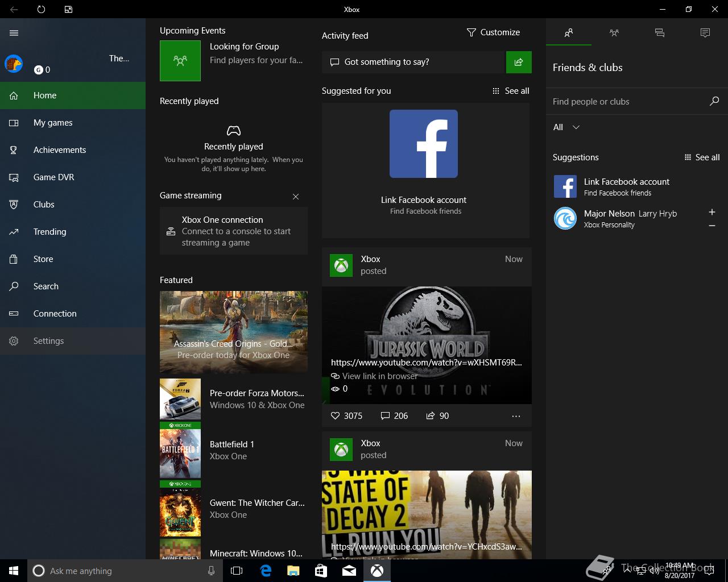Viewport: 728px width, 582px height.
Task: Click Xbox avatar on State of Decay post
Action: (x=341, y=450)
